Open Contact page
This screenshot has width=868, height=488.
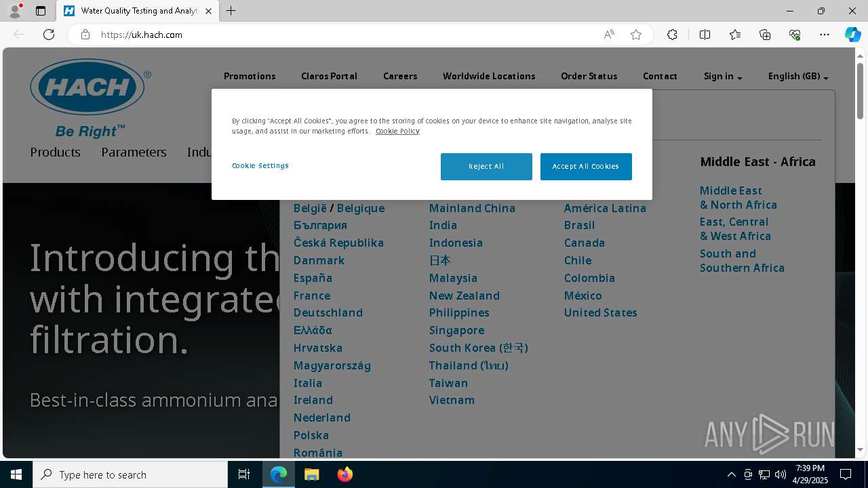(660, 76)
